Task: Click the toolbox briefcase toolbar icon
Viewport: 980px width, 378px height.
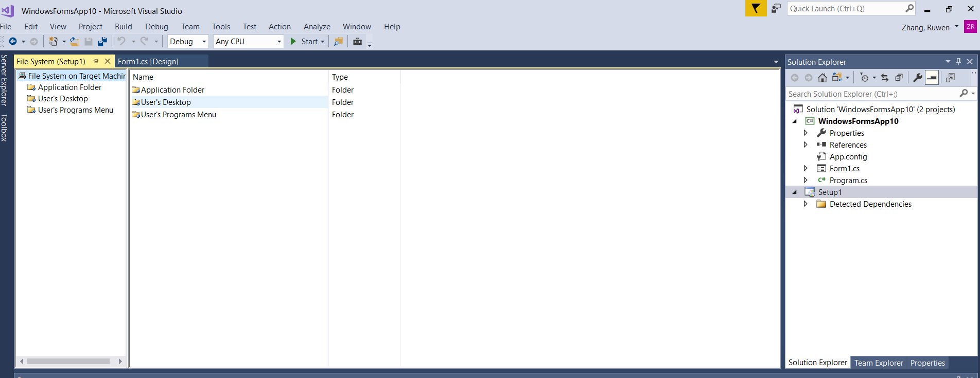Action: tap(357, 42)
